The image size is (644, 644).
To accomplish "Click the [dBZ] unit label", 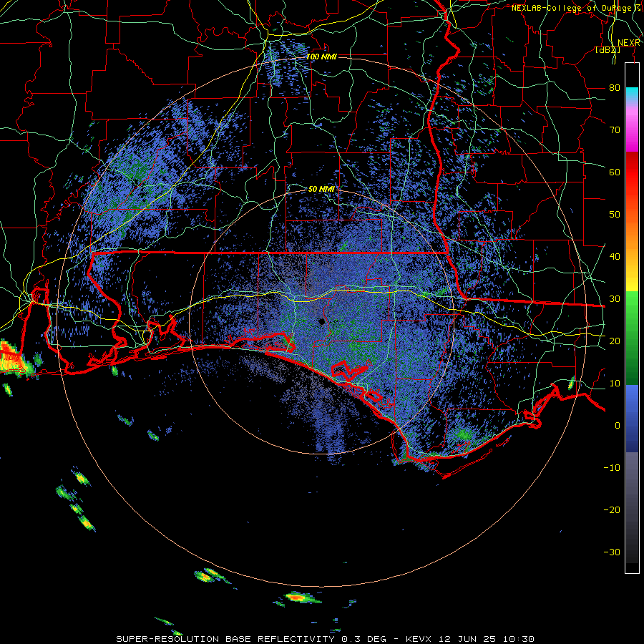I will coord(608,50).
